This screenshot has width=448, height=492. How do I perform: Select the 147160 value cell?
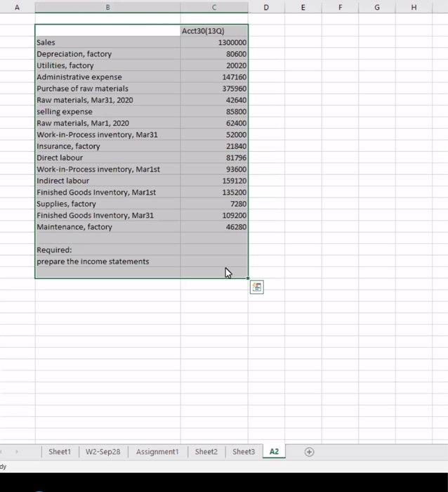point(214,77)
